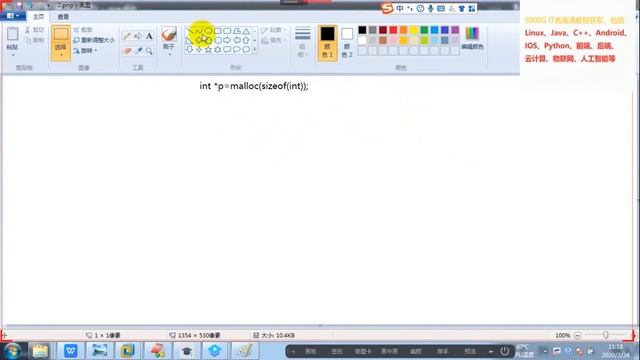Open the Windows Start button

[x=12, y=351]
